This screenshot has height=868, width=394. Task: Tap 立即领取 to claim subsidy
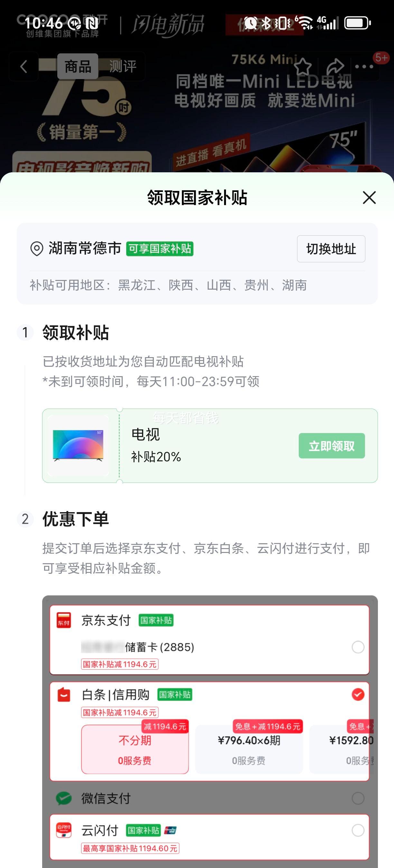point(331,446)
